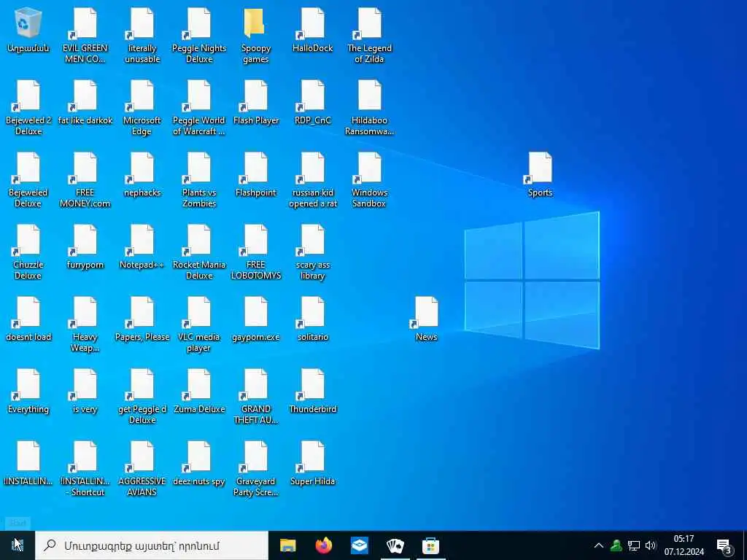
Task: Select the Bejeweled 2 Deluxe shortcut
Action: 28,108
